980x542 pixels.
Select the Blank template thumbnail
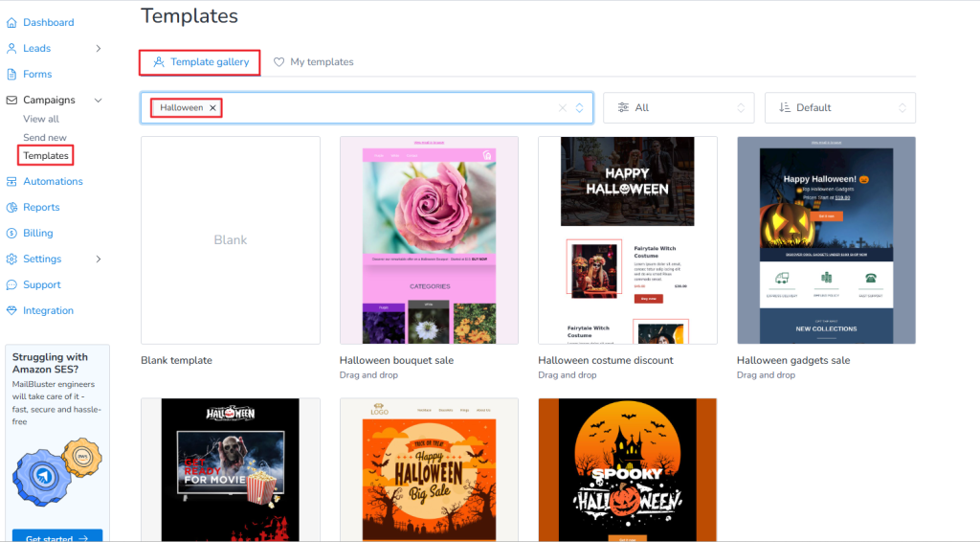pos(231,240)
